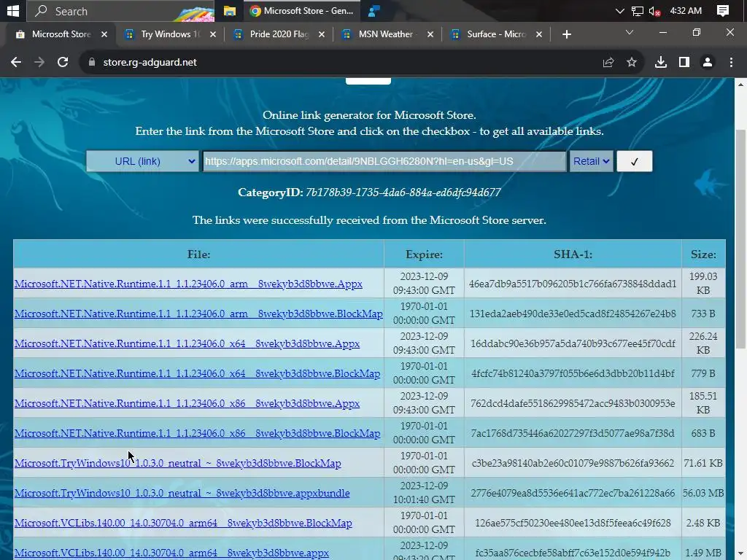This screenshot has width=747, height=560.
Task: Download NET.Native.Runtime arm BlockMap file
Action: click(198, 314)
